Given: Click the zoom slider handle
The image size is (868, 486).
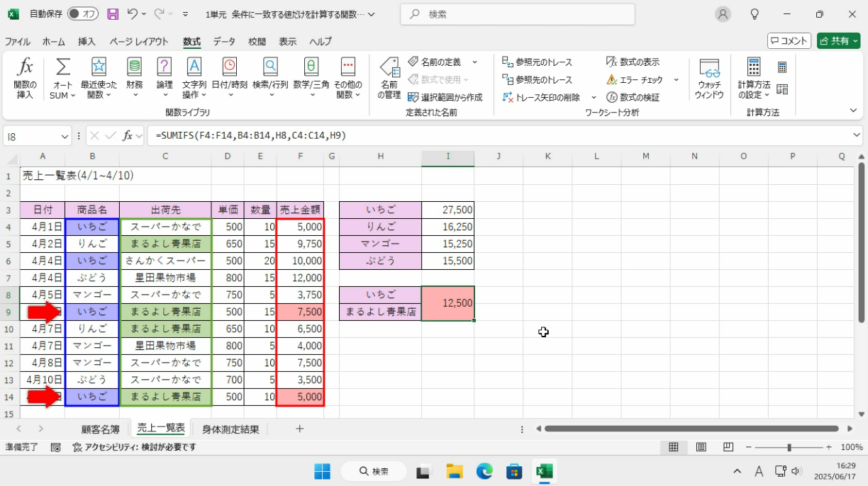Looking at the screenshot, I should [789, 447].
